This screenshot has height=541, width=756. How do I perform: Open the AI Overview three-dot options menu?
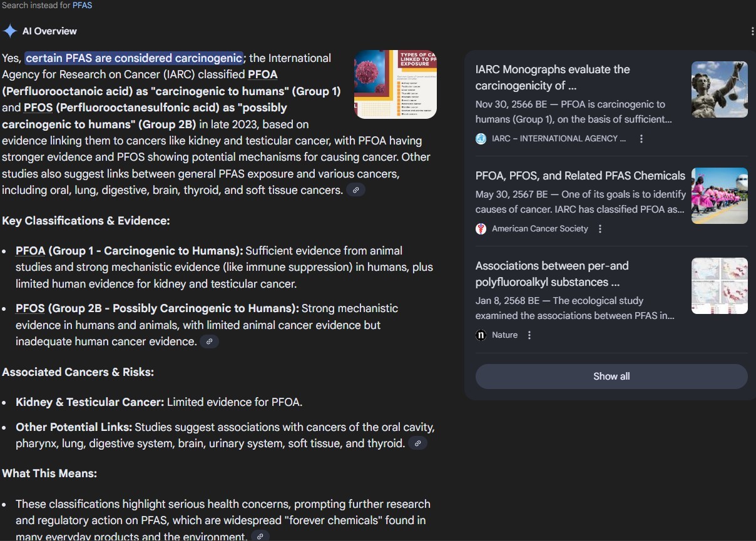point(752,31)
